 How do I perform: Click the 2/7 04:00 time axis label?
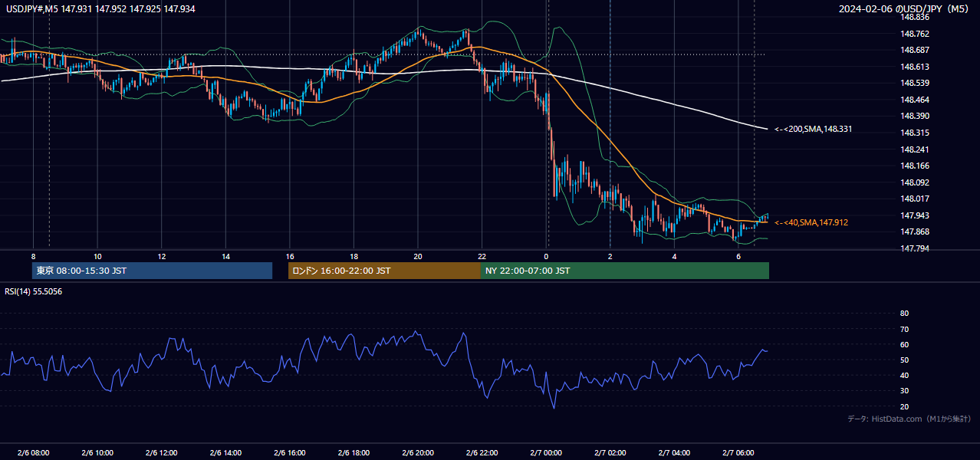coord(674,452)
